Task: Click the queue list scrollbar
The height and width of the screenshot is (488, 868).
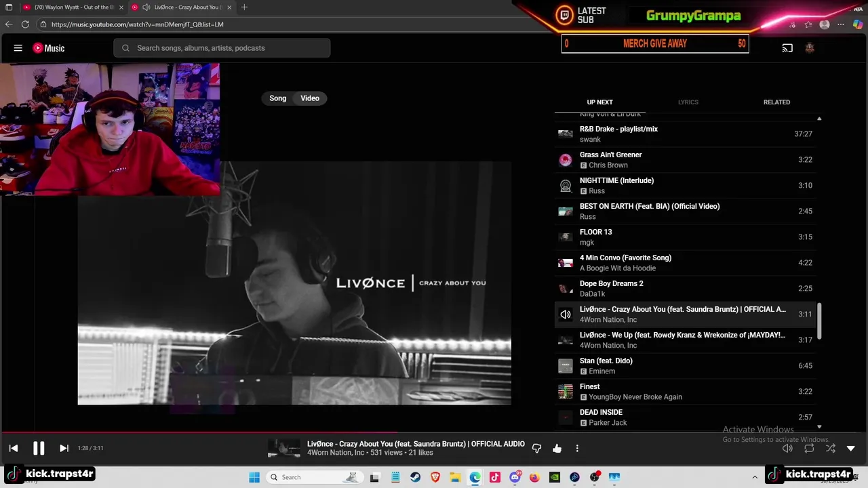Action: pyautogui.click(x=819, y=321)
